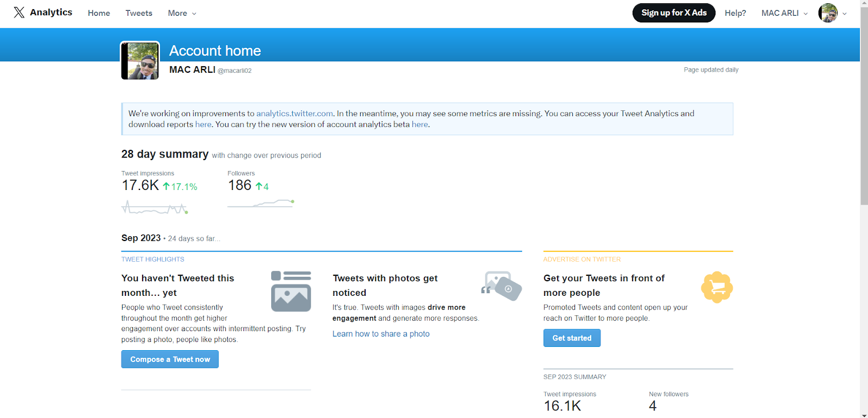Open chevron next to top-right avatar

tap(844, 14)
